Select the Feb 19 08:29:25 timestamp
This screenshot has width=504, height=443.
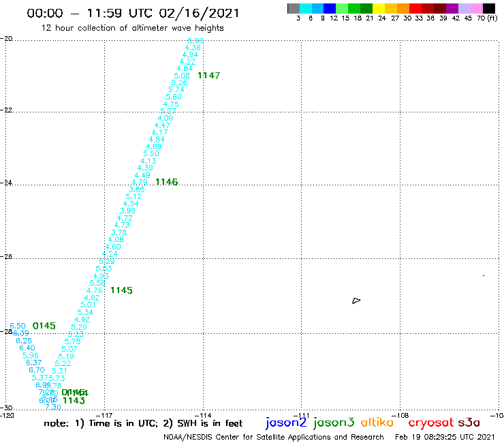click(445, 438)
